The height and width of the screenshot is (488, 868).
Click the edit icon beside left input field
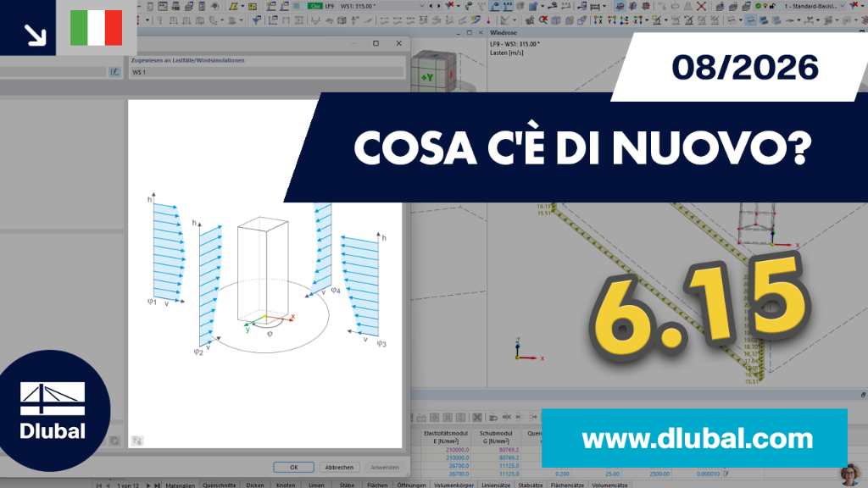pos(114,72)
